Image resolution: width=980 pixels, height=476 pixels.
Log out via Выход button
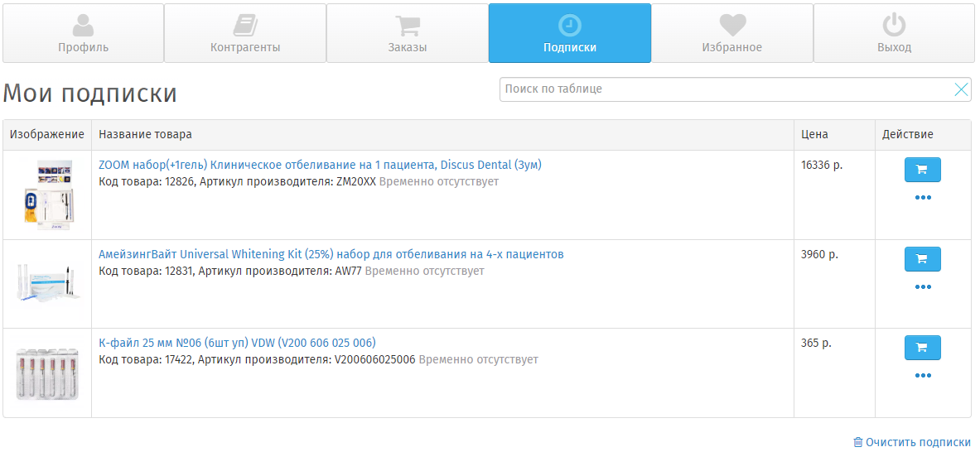pos(894,33)
